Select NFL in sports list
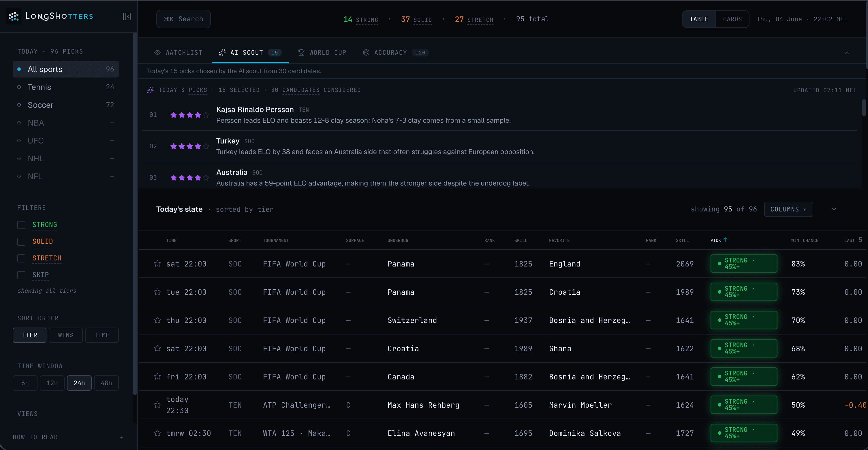 (66, 176)
